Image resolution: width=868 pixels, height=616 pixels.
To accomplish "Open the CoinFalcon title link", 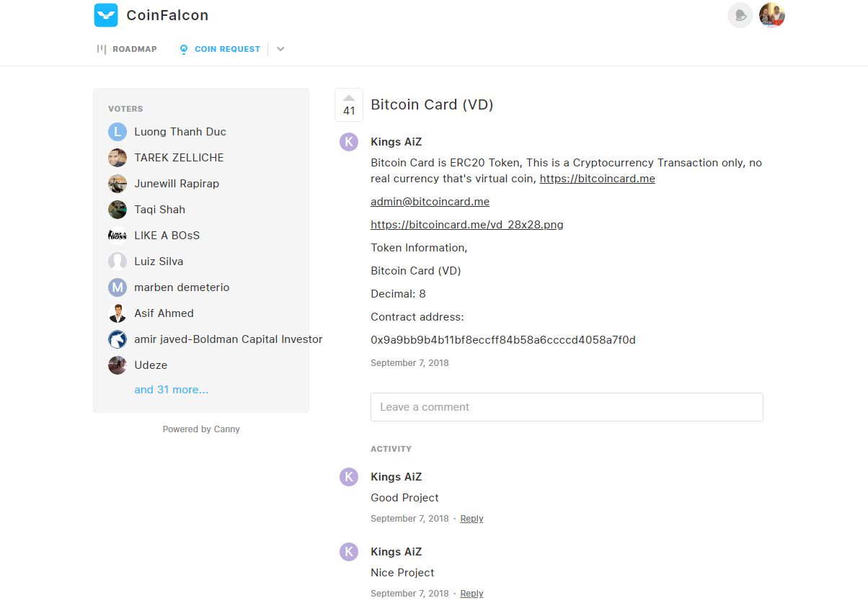I will click(167, 15).
